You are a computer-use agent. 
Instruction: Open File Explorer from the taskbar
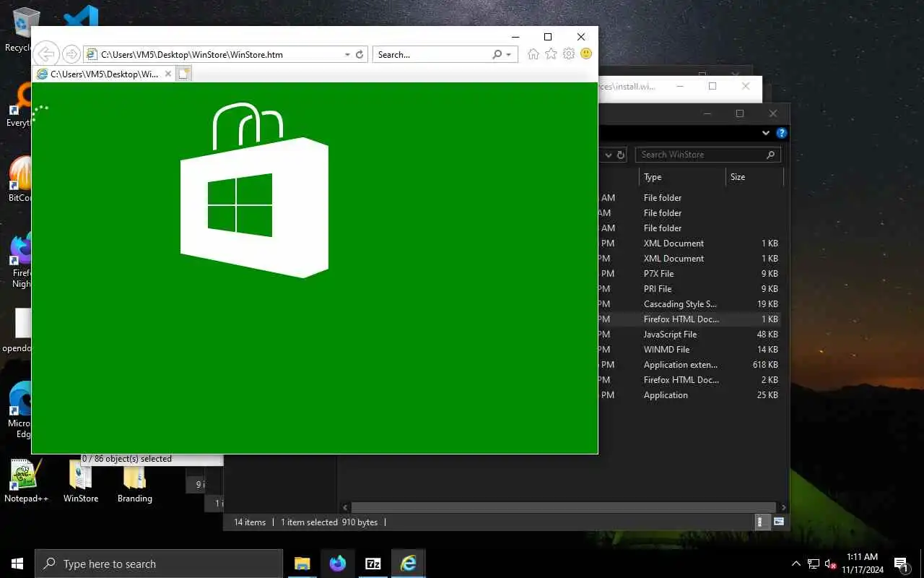302,564
